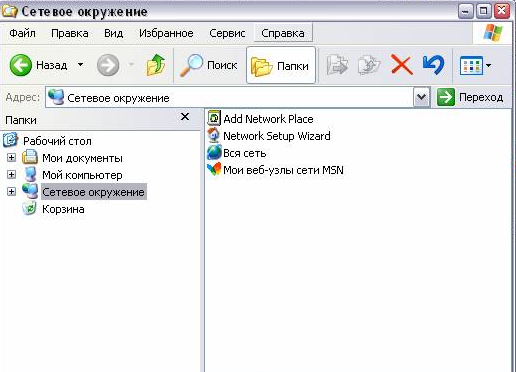Click the Вся сеть globe icon

214,152
